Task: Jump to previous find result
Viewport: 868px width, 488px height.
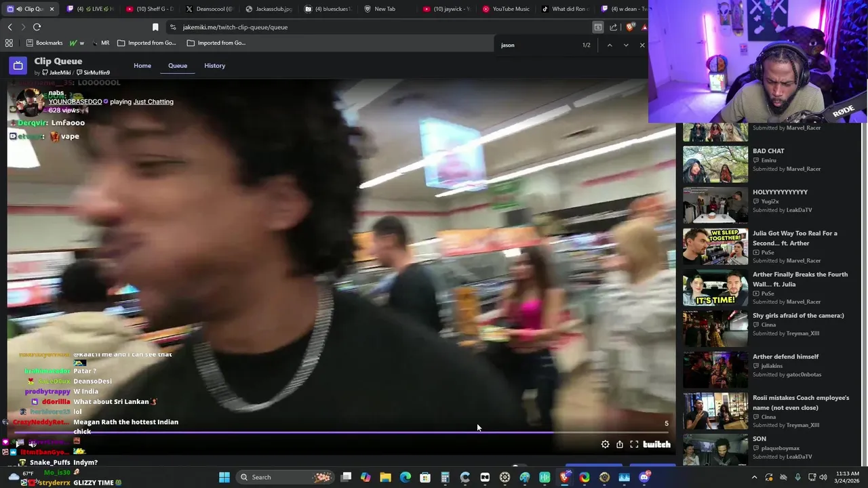Action: (x=610, y=45)
